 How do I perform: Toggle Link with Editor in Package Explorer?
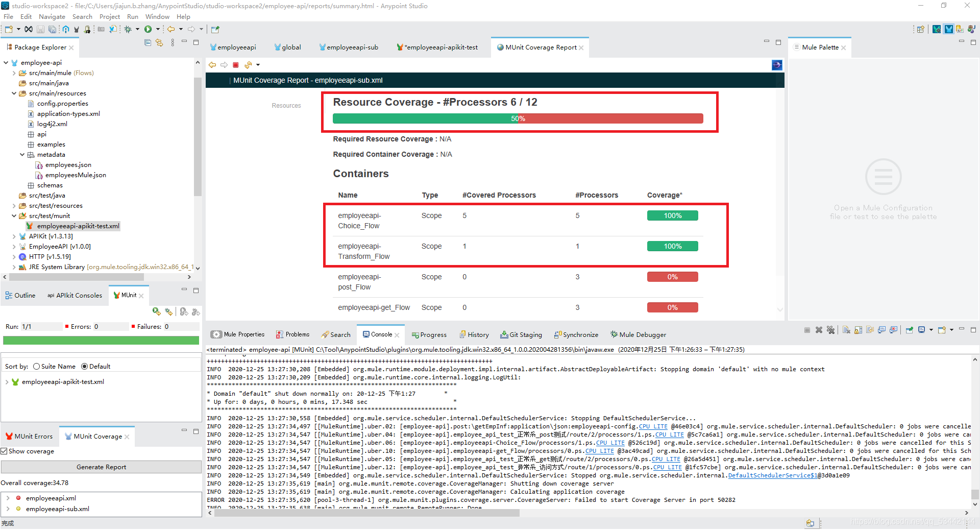[x=159, y=43]
